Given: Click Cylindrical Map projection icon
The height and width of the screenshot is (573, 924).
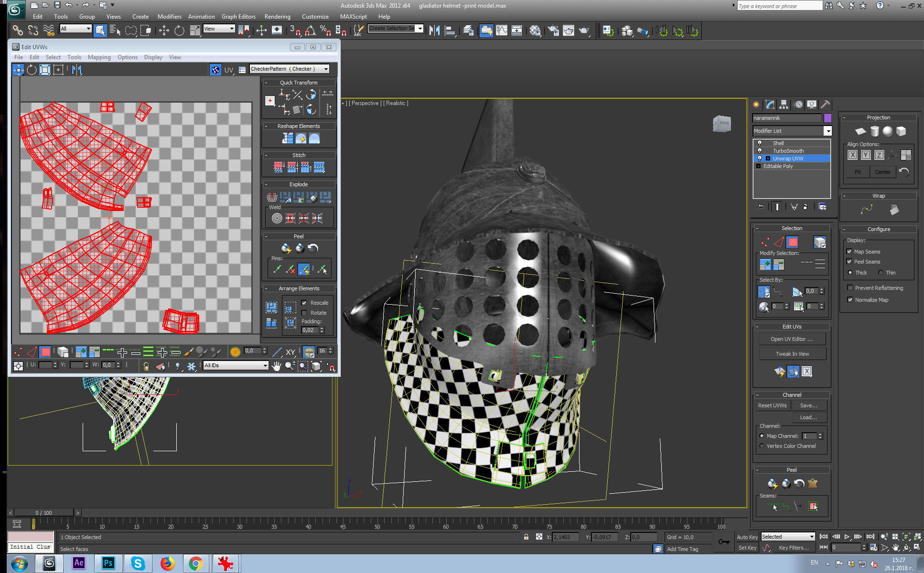Looking at the screenshot, I should 874,131.
